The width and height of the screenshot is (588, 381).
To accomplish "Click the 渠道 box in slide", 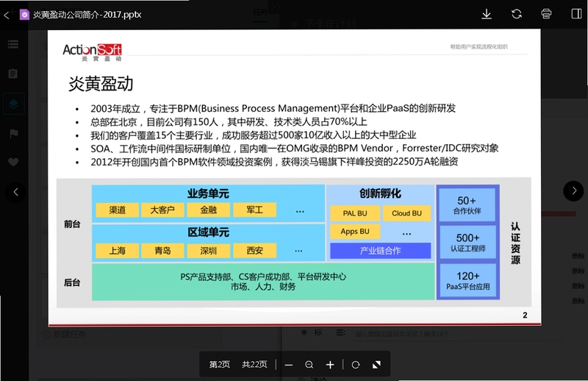I will coord(117,210).
